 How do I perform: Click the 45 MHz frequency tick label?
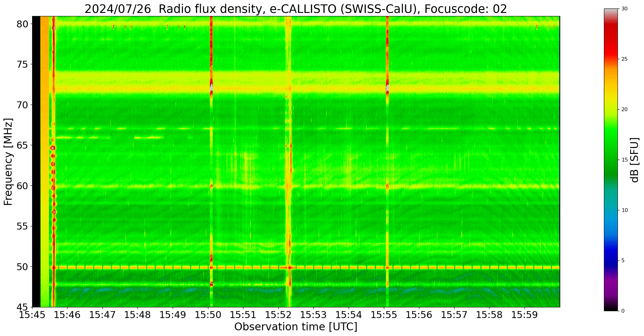[23, 307]
